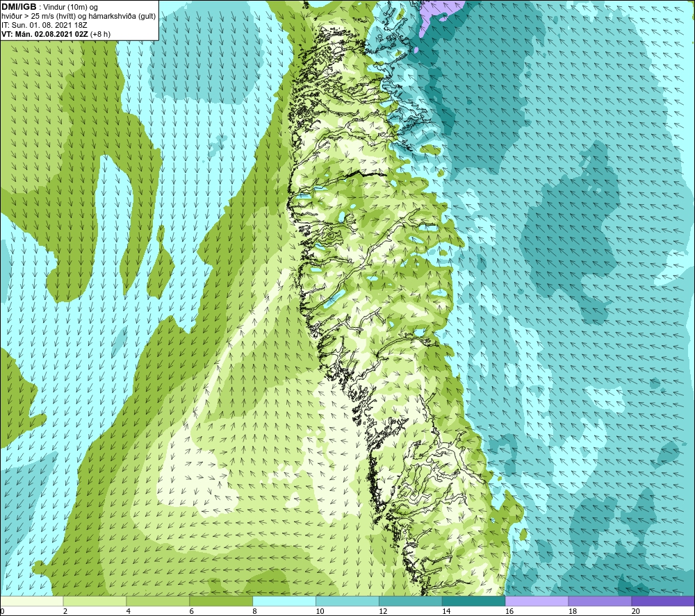Click the 0–2 m/s pale yellow legend swatch
The width and height of the screenshot is (695, 616).
(x=31, y=601)
